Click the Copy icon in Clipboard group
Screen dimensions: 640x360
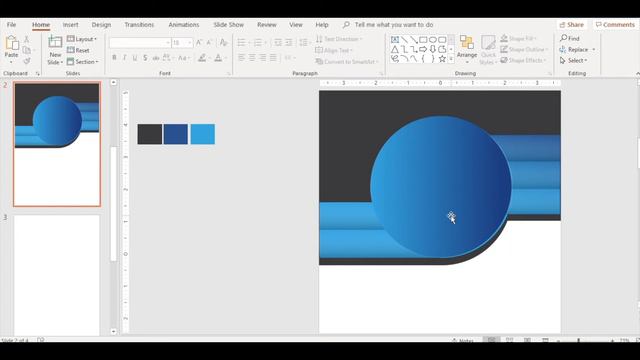point(27,50)
